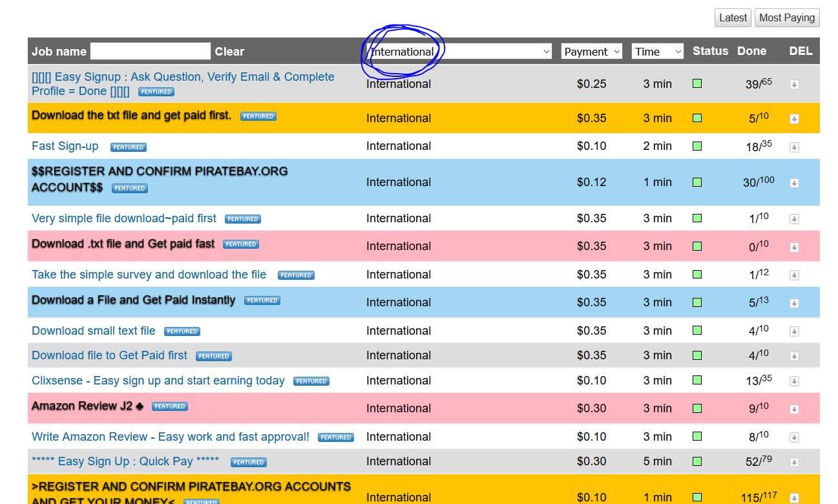Click the delete arrow for Easy Sign Up Quick Pay
Viewport: 838px width, 504px height.
(794, 462)
